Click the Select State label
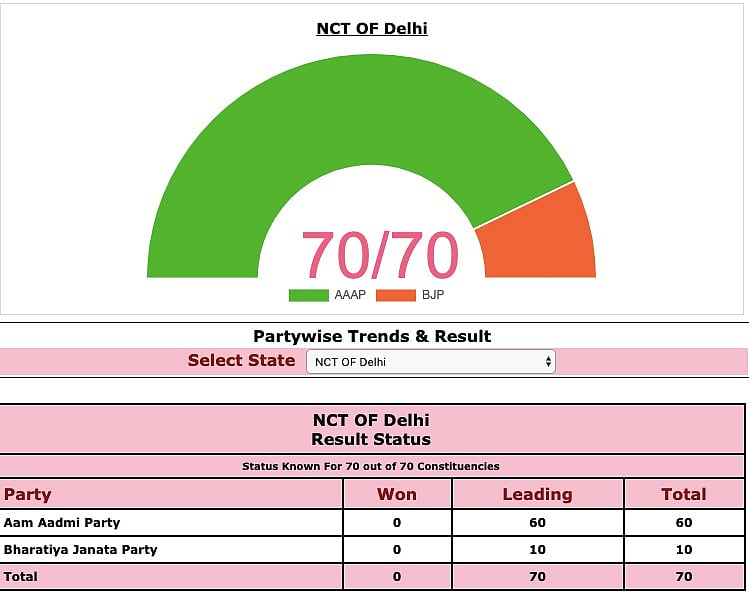Image resolution: width=749 pixels, height=594 pixels. [241, 361]
